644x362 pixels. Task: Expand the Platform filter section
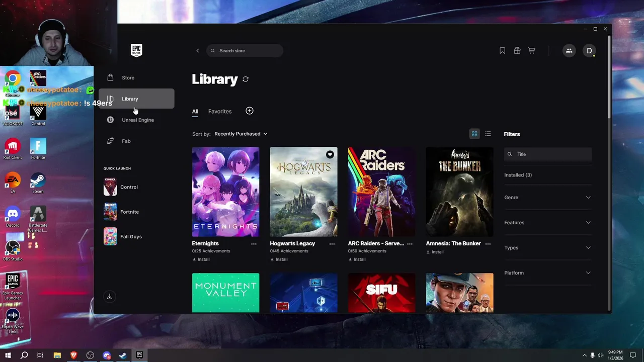click(x=548, y=273)
